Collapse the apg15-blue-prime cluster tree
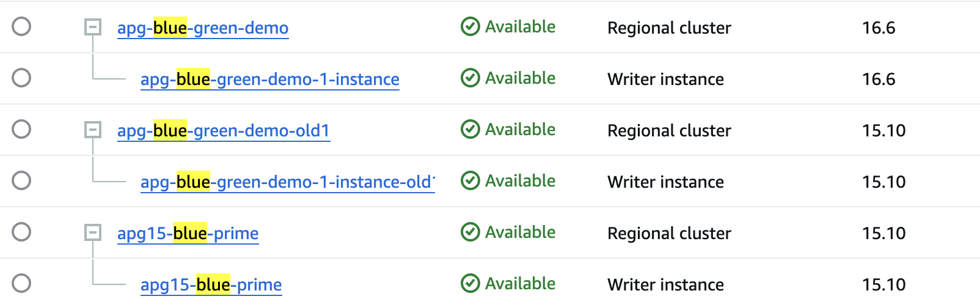 tap(93, 232)
